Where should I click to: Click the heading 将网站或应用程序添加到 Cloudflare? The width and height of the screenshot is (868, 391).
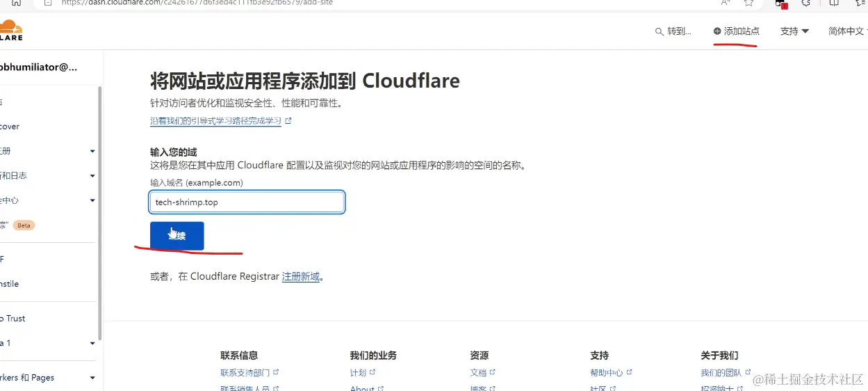[x=305, y=81]
